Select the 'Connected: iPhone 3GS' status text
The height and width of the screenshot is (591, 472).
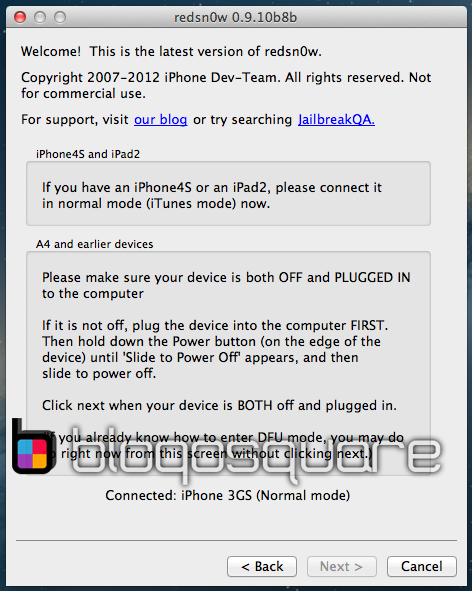pos(228,495)
